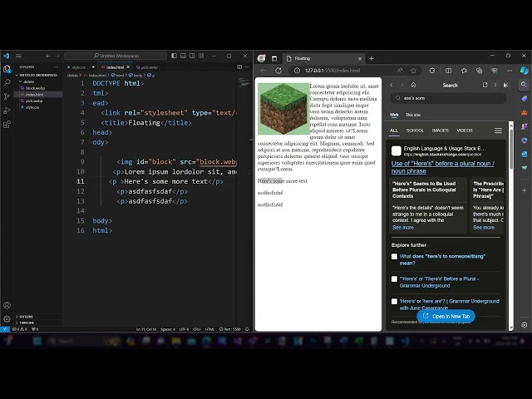This screenshot has width=532, height=399.
Task: Click the HTML language mode status item
Action: click(209, 329)
